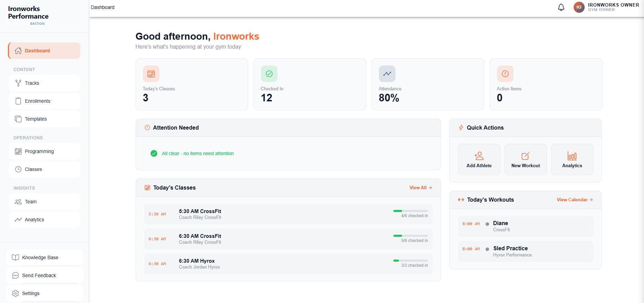Open the Team page
644x303 pixels.
pyautogui.click(x=45, y=202)
